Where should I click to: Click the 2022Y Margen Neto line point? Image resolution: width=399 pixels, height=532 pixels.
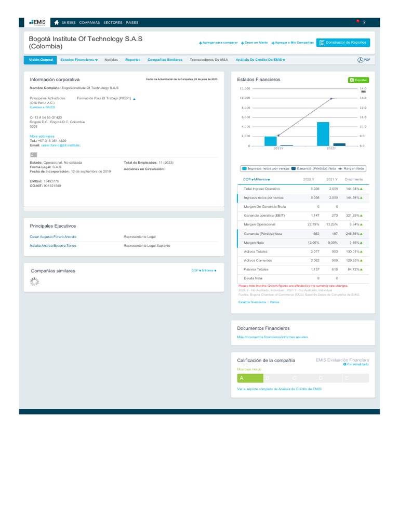click(x=331, y=99)
